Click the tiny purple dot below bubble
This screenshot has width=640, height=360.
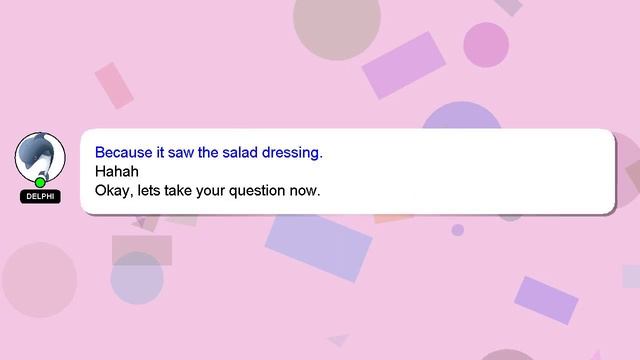click(x=458, y=230)
